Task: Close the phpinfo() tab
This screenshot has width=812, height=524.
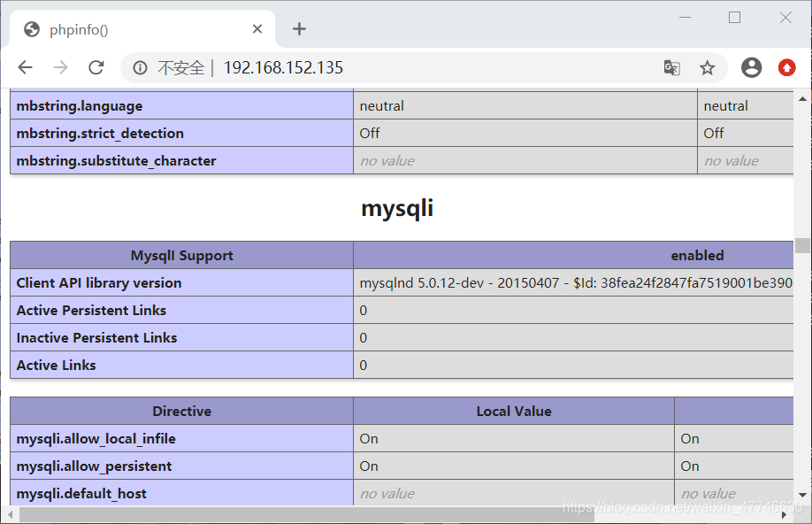Action: coord(257,29)
